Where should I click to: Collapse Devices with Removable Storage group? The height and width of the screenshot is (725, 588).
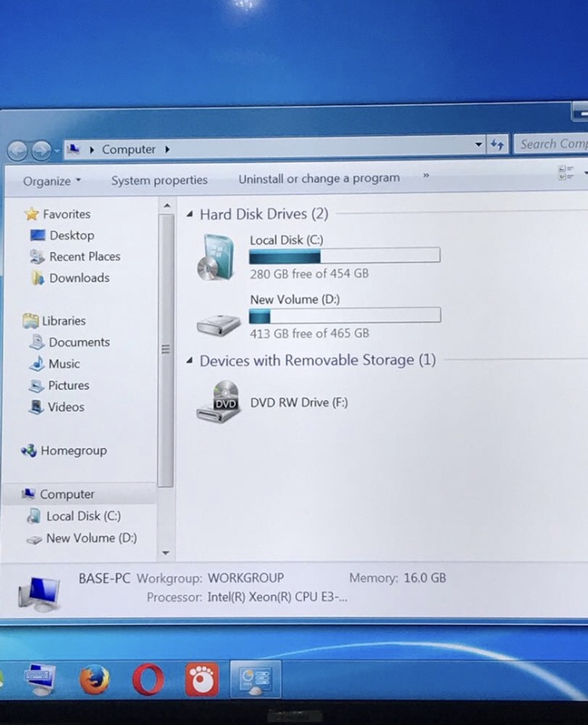(x=190, y=361)
